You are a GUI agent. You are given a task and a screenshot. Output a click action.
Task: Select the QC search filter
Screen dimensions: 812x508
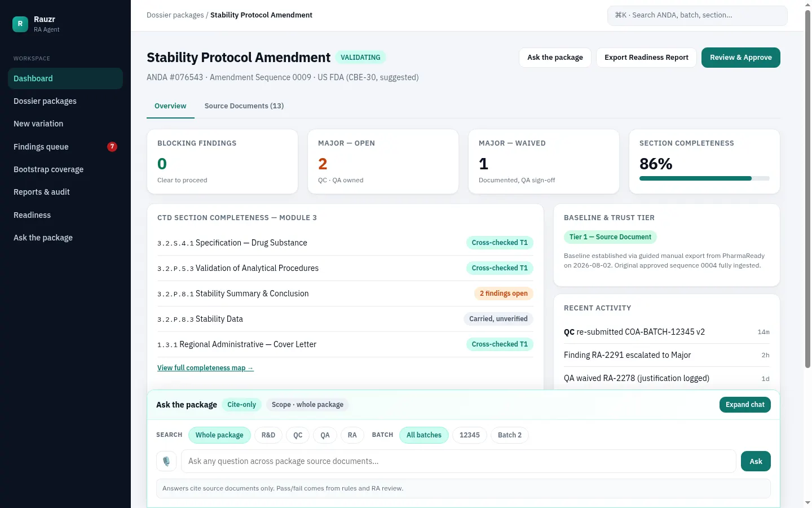[298, 435]
